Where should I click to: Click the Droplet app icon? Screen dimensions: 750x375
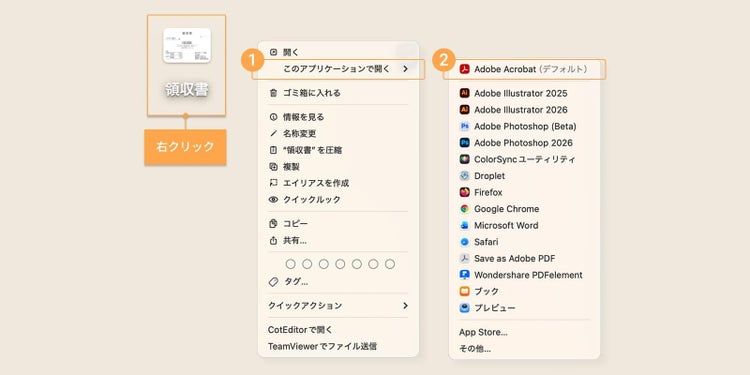(464, 176)
